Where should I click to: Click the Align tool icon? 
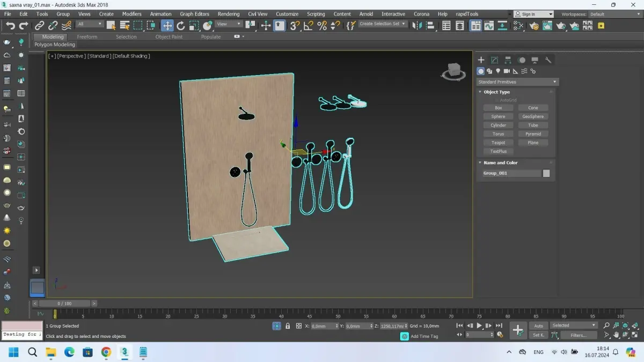431,25
